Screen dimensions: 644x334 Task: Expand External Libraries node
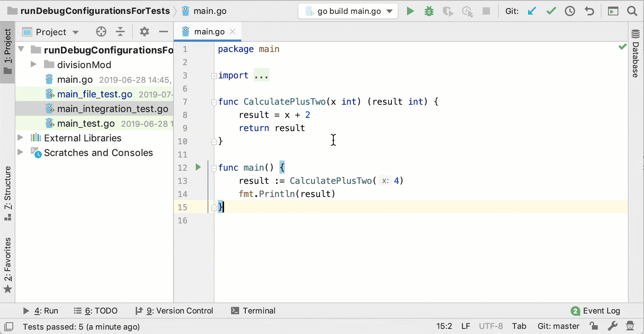click(21, 138)
